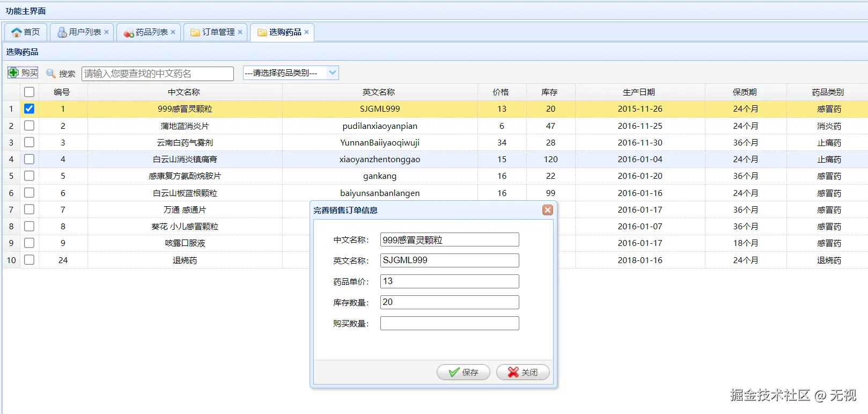Open the 请选择药品类别 dropdown arrow
Viewport: 868px width, 414px height.
[333, 72]
